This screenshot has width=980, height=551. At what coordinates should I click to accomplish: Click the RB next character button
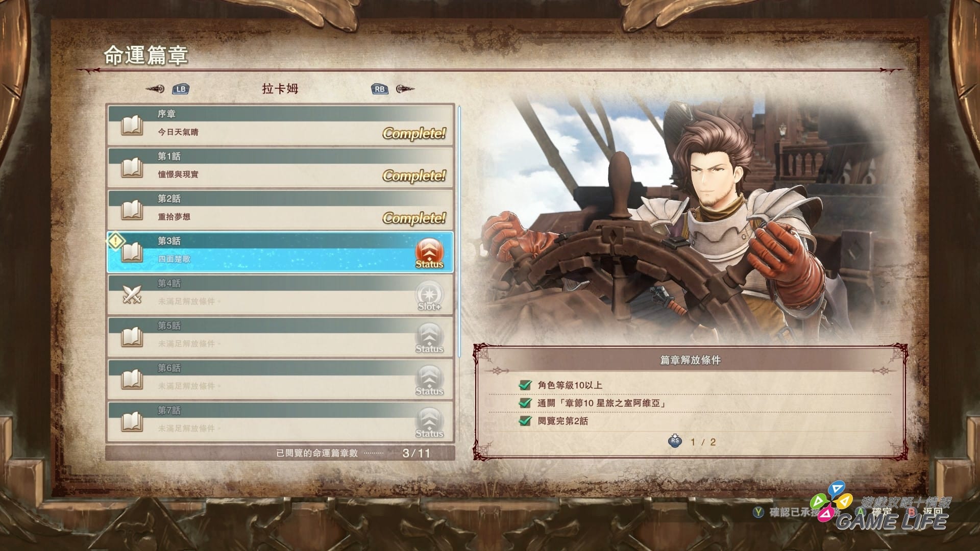[x=379, y=89]
